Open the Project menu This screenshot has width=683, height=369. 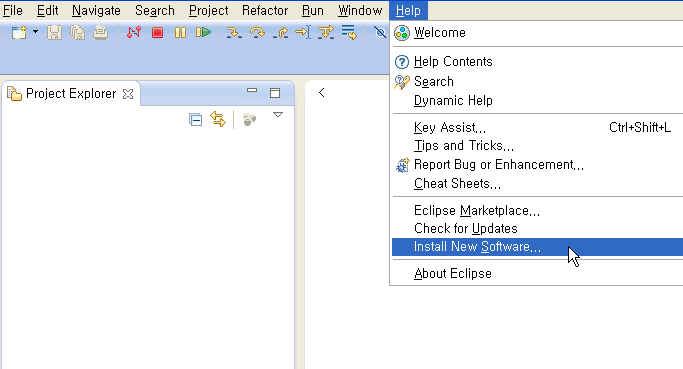208,10
